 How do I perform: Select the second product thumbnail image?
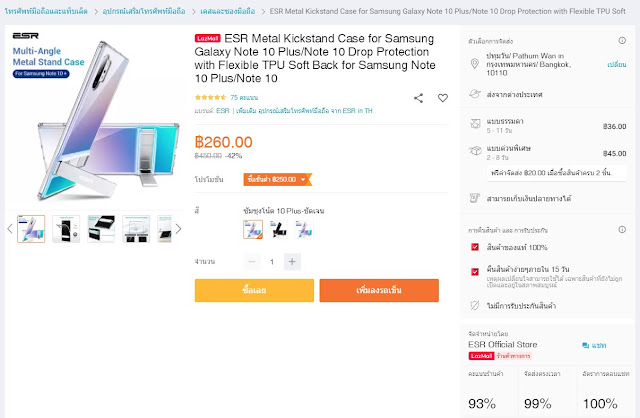[x=66, y=229]
